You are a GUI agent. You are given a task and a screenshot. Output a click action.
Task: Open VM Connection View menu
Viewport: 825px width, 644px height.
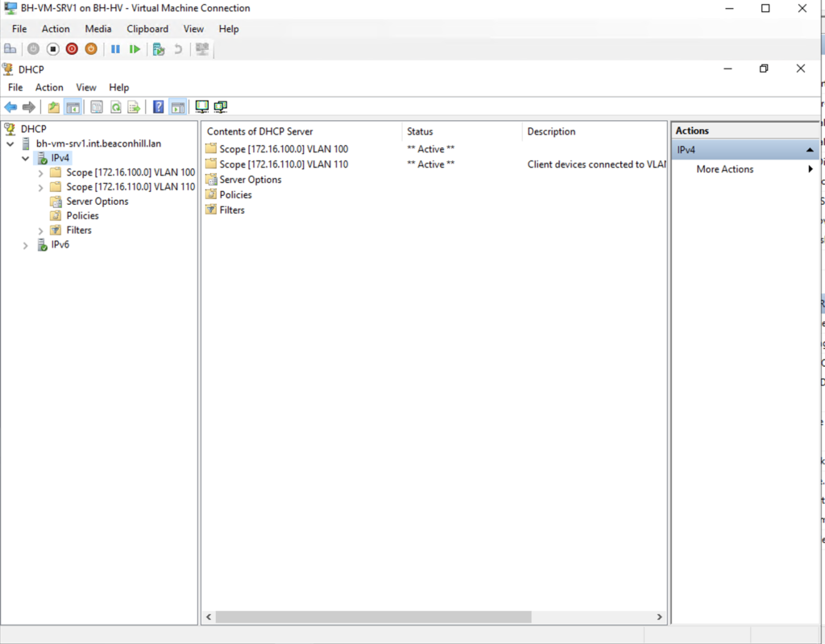[x=193, y=29]
